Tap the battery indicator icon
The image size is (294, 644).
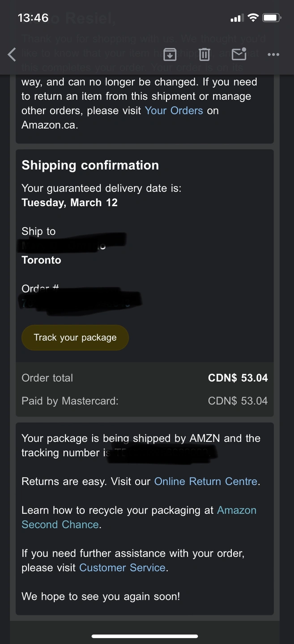(272, 18)
